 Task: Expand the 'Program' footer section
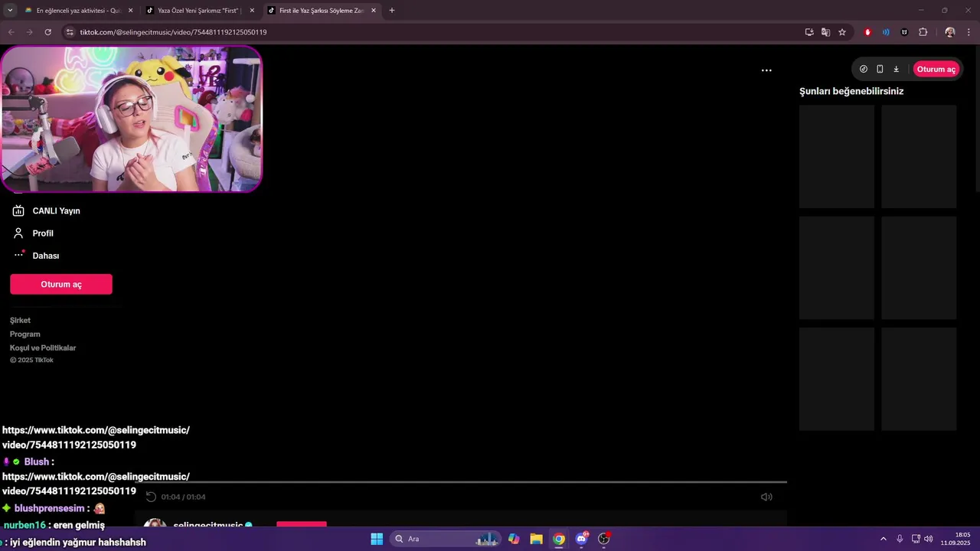(x=25, y=334)
